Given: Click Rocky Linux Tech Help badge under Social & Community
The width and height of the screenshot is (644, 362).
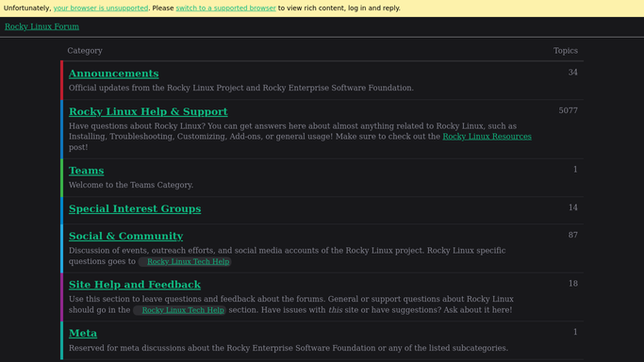Looking at the screenshot, I should pyautogui.click(x=185, y=262).
